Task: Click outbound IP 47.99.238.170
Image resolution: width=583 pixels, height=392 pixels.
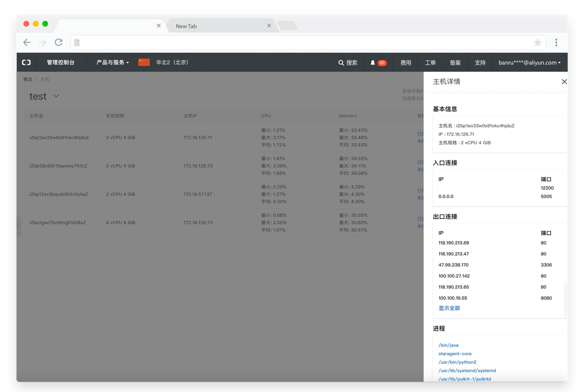Action: click(453, 265)
